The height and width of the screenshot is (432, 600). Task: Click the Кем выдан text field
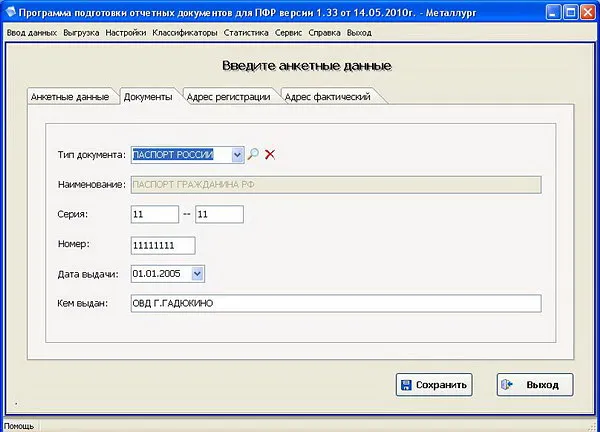336,303
